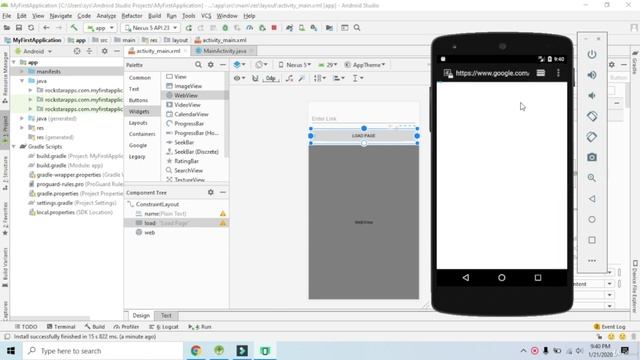Open the Event Log
640x360 pixels.
pyautogui.click(x=609, y=327)
